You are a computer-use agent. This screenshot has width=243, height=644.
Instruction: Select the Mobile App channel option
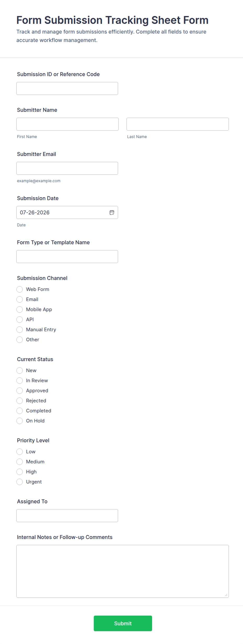click(20, 309)
